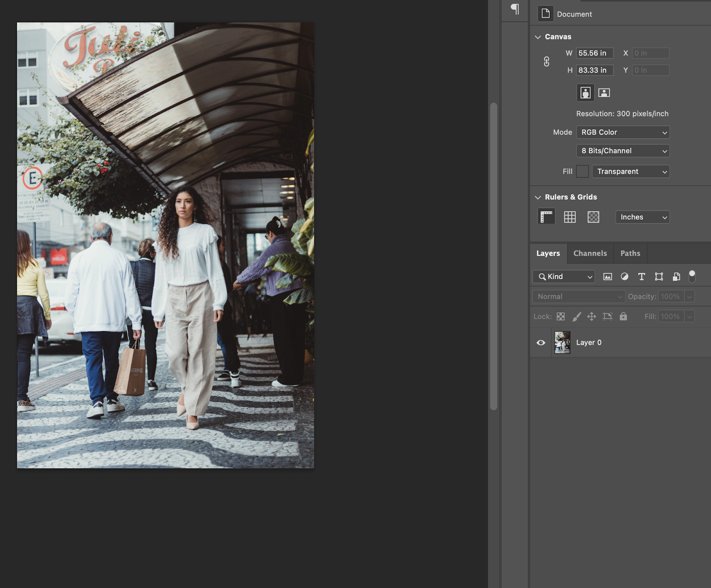Click the Document label in Properties panel

tap(574, 14)
